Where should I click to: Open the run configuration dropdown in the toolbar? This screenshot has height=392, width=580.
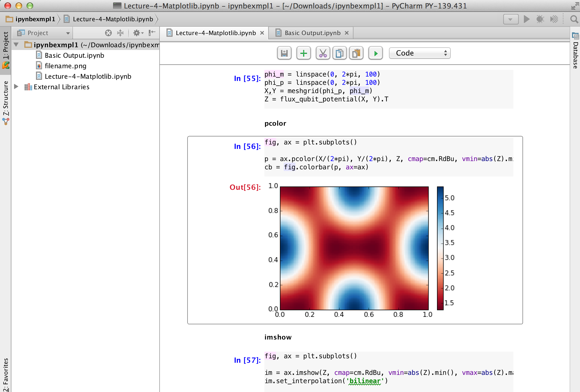(x=511, y=19)
